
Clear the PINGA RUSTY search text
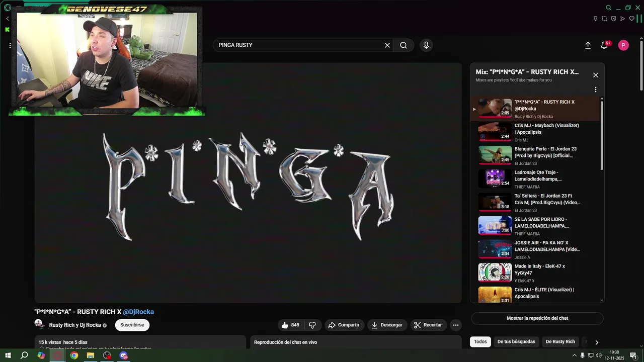click(387, 45)
